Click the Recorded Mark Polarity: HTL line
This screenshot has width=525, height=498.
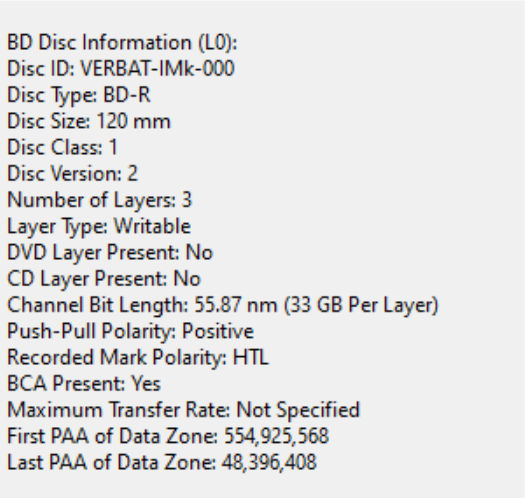[138, 358]
